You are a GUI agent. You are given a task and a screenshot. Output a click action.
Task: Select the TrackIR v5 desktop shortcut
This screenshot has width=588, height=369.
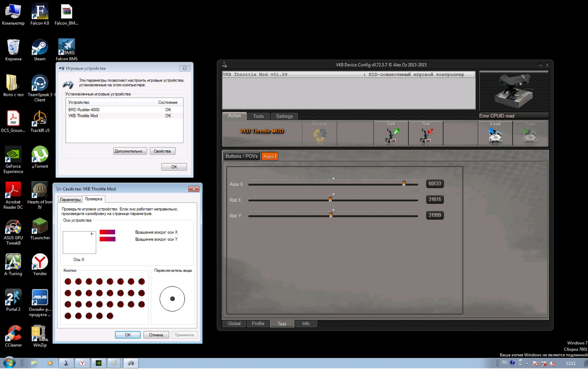(x=40, y=121)
